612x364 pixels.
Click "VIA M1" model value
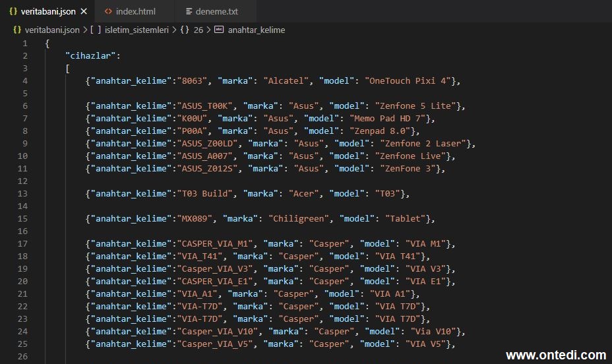[425, 243]
